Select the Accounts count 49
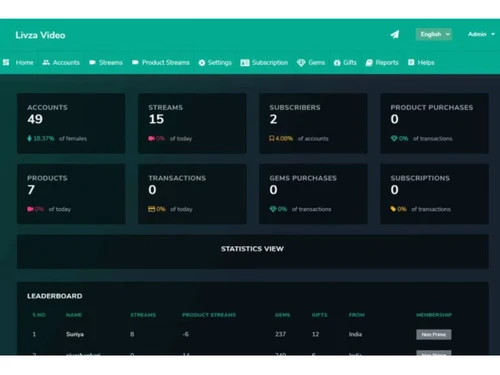The image size is (500, 375). (35, 119)
